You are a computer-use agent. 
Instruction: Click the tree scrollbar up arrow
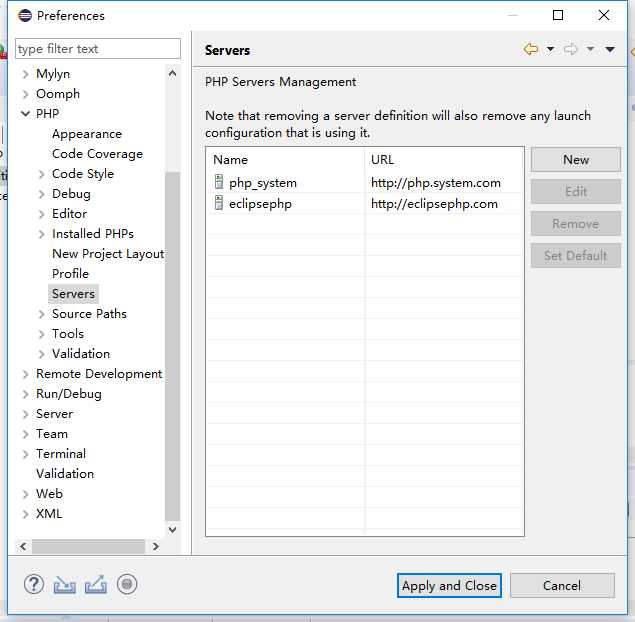click(x=172, y=73)
